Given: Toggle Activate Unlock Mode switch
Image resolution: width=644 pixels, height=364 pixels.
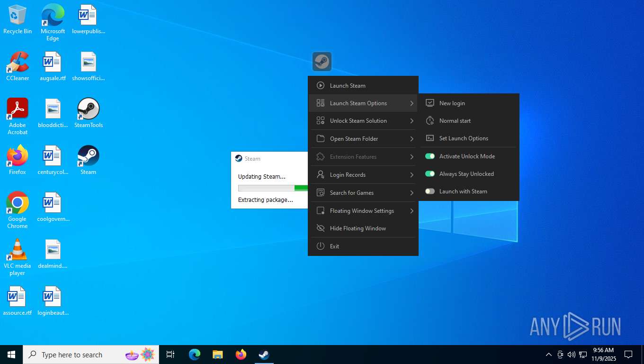Looking at the screenshot, I should click(430, 156).
